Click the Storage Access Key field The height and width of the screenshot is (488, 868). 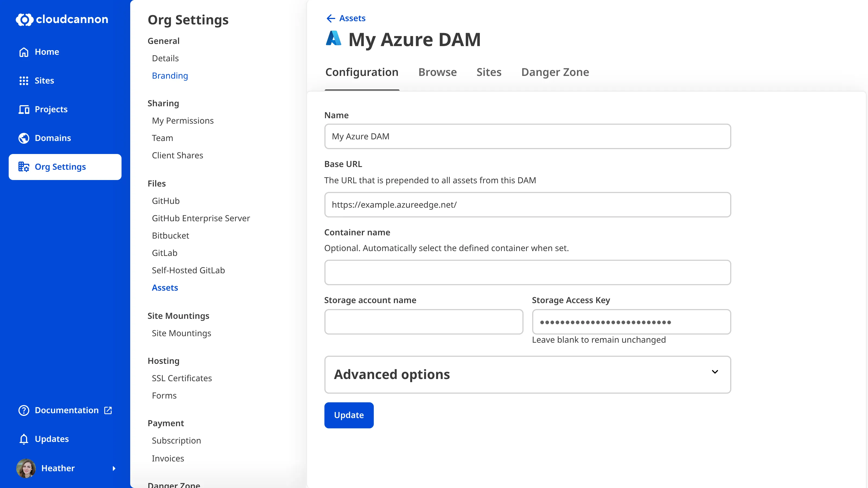[x=631, y=322]
